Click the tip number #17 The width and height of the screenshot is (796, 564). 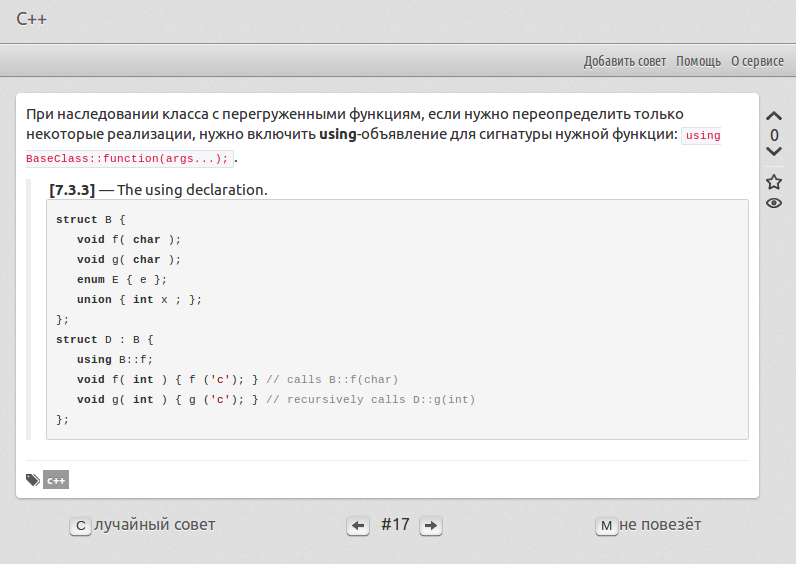coord(395,524)
